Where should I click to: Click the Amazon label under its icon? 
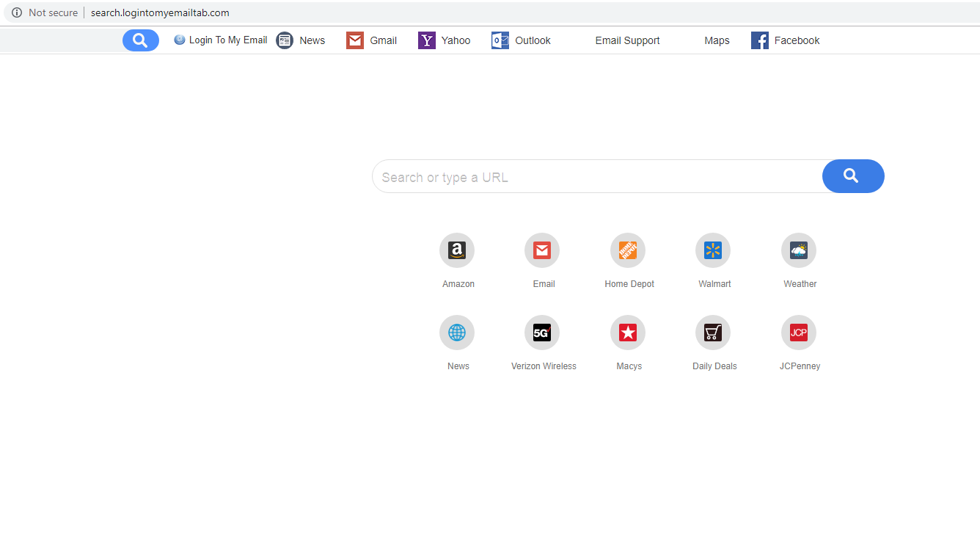[458, 284]
